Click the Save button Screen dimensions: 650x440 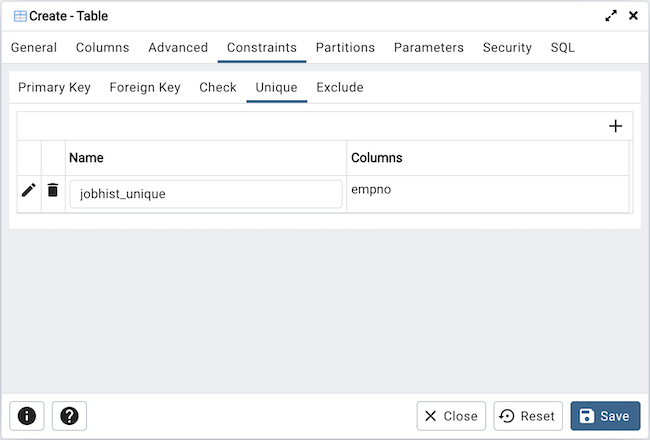605,416
